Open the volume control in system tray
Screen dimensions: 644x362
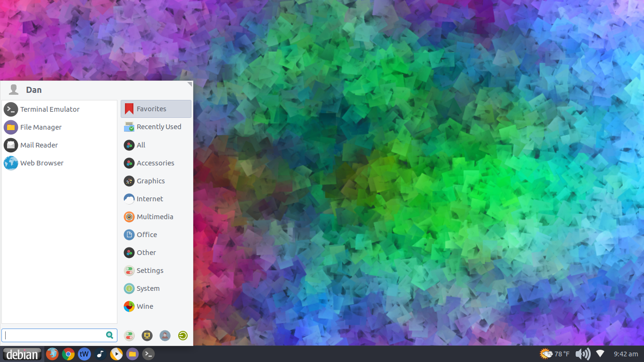[x=583, y=354]
